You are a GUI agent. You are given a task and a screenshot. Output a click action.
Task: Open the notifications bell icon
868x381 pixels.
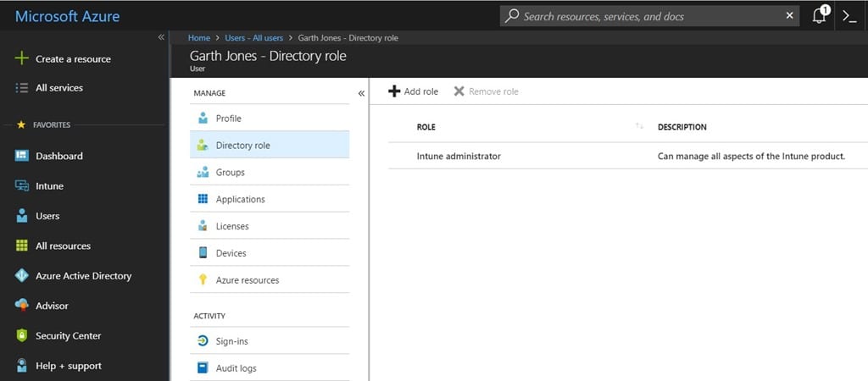click(820, 15)
